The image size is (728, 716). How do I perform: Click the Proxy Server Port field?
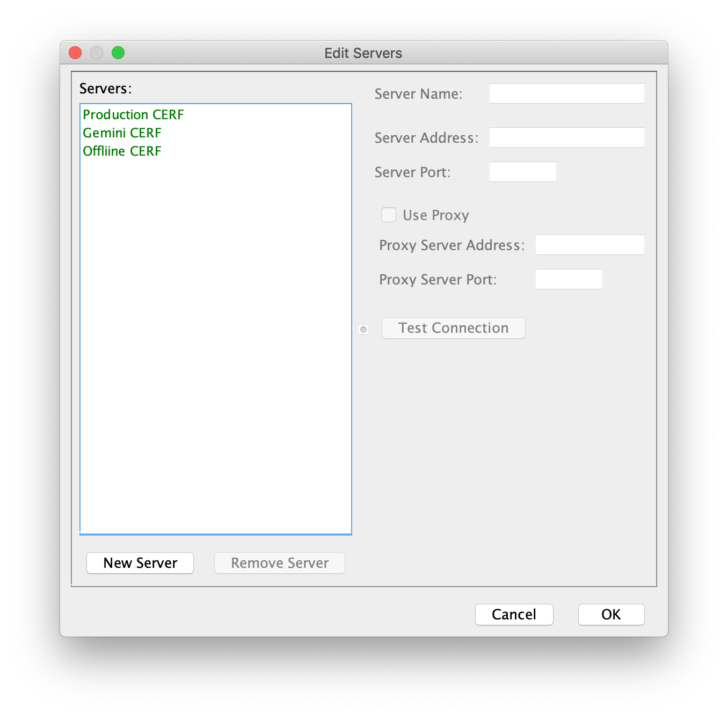pyautogui.click(x=569, y=279)
